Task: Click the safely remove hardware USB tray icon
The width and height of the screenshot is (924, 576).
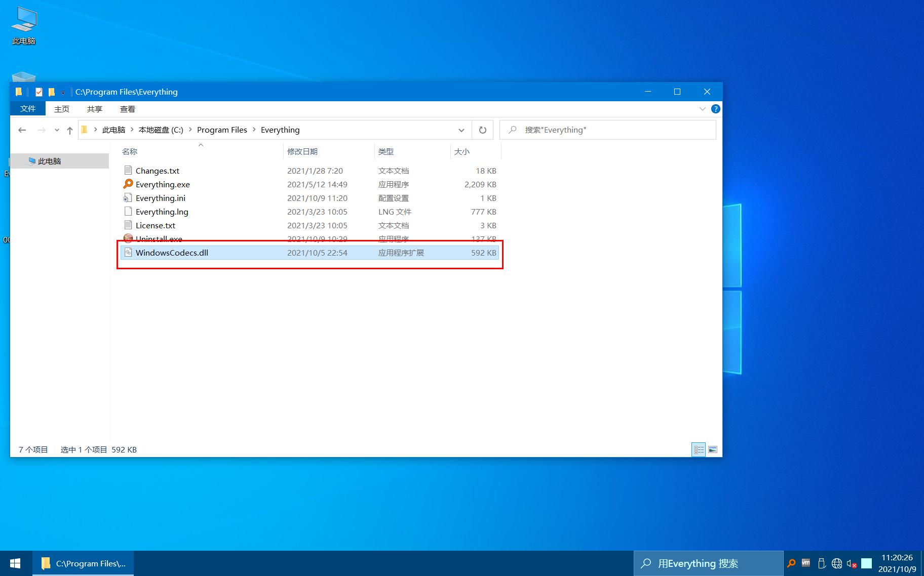Action: (x=822, y=563)
